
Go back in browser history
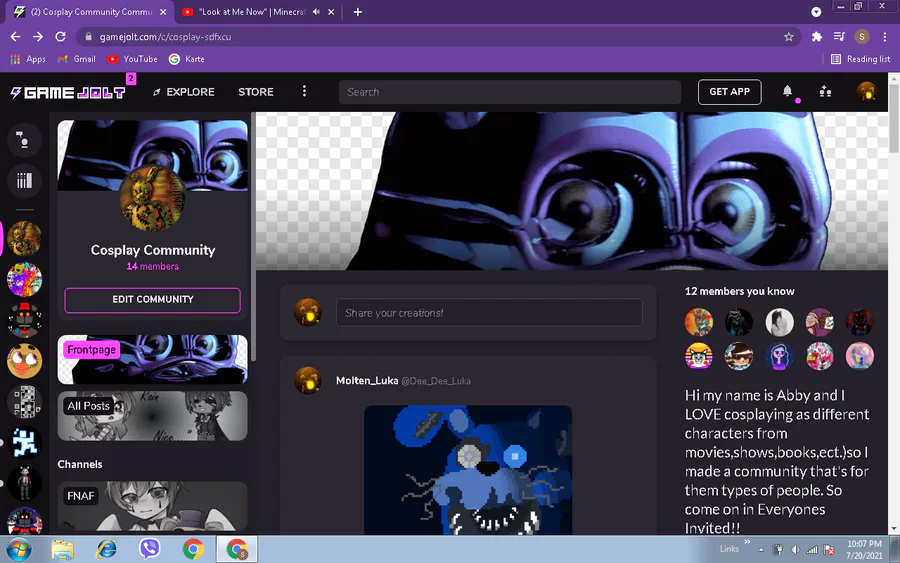(x=15, y=37)
